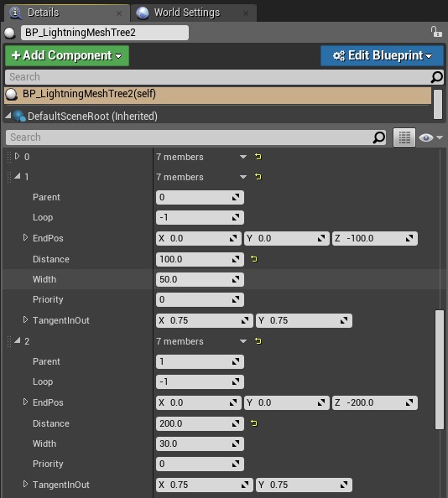Click the actor sphere icon beside name field
The width and height of the screenshot is (448, 498).
pos(10,33)
